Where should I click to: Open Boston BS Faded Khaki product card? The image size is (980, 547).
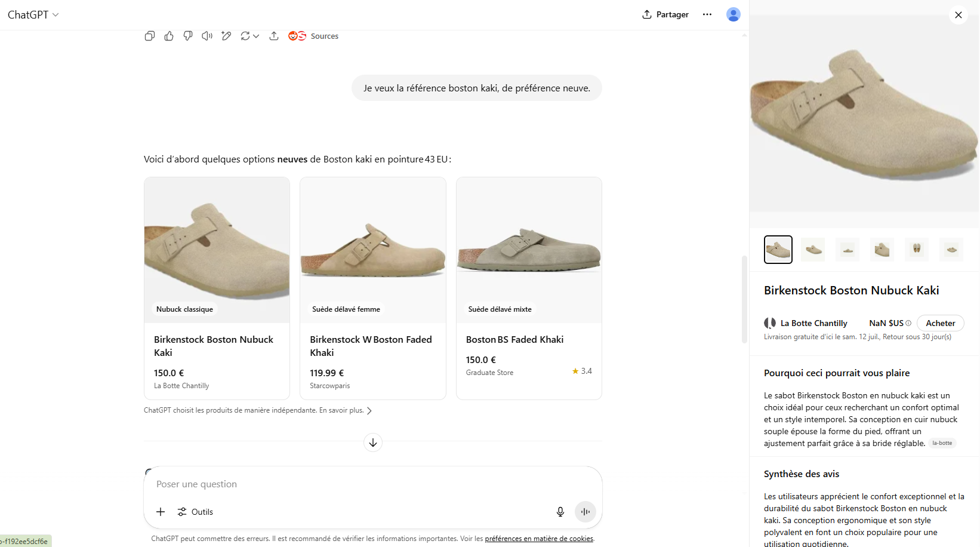tap(529, 288)
